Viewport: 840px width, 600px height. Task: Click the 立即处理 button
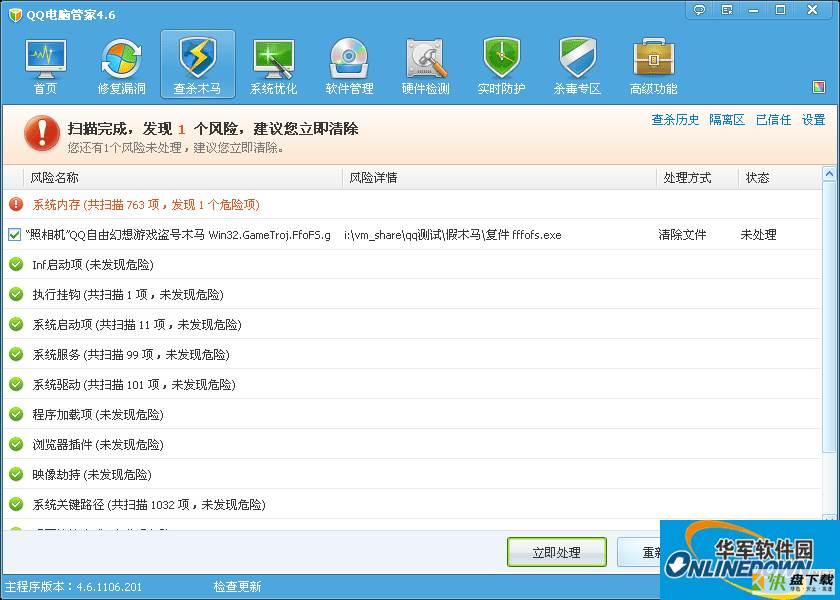point(557,552)
